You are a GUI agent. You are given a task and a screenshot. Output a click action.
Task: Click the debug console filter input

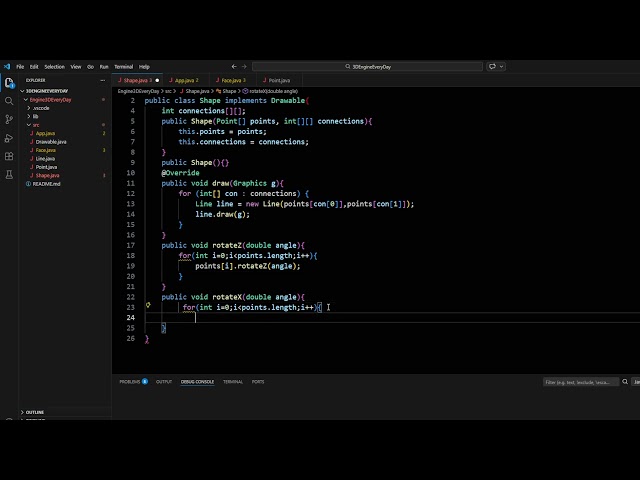point(580,382)
